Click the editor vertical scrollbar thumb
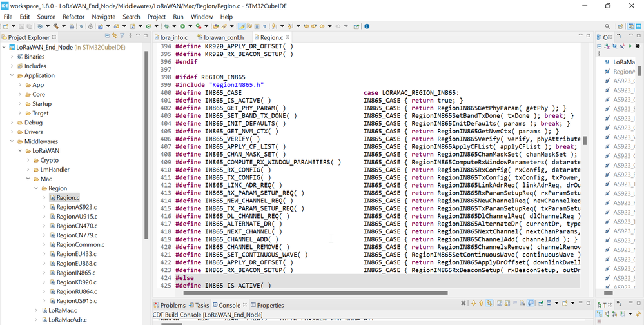This screenshot has height=325, width=644. click(x=585, y=141)
